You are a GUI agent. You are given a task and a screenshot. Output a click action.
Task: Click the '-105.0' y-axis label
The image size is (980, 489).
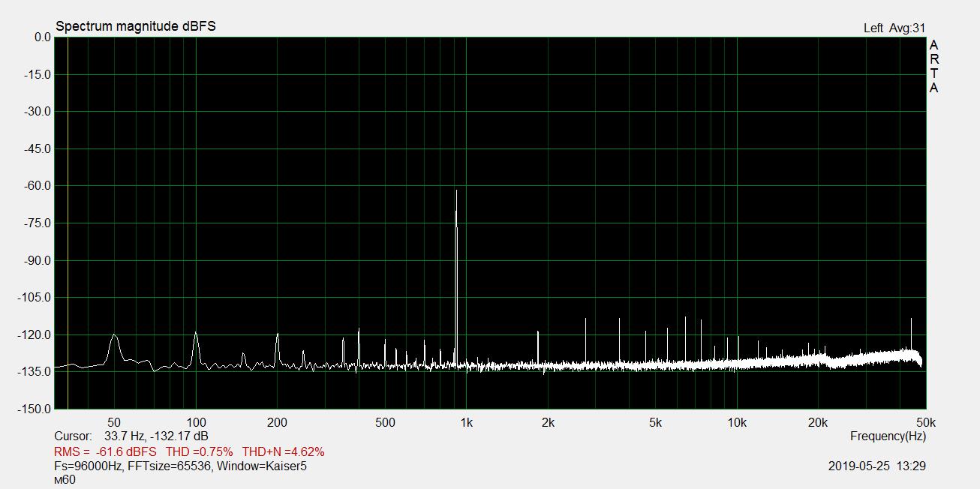[x=34, y=298]
